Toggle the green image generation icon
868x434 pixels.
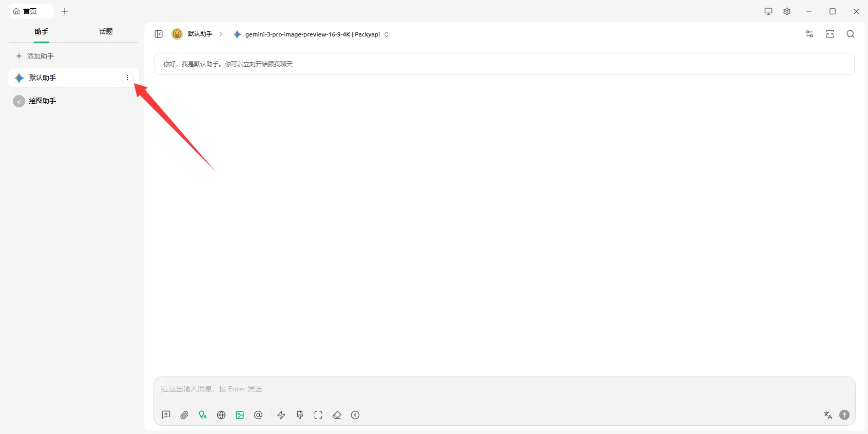click(x=240, y=415)
